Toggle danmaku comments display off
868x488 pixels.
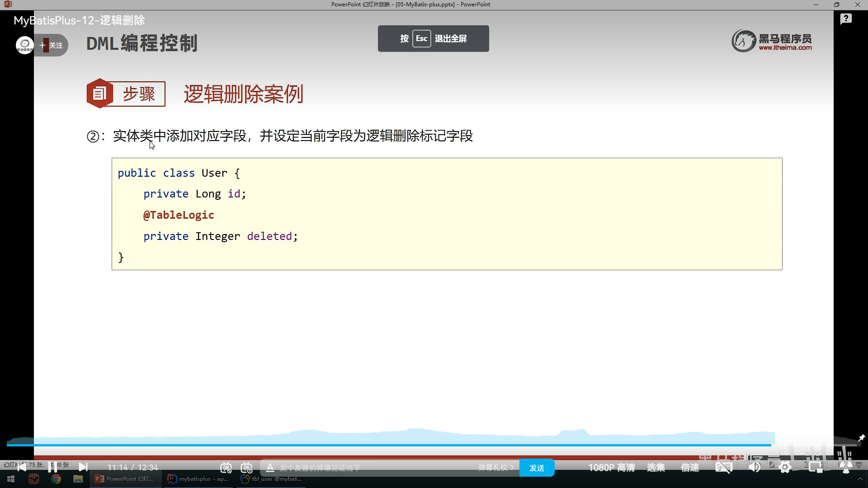226,468
